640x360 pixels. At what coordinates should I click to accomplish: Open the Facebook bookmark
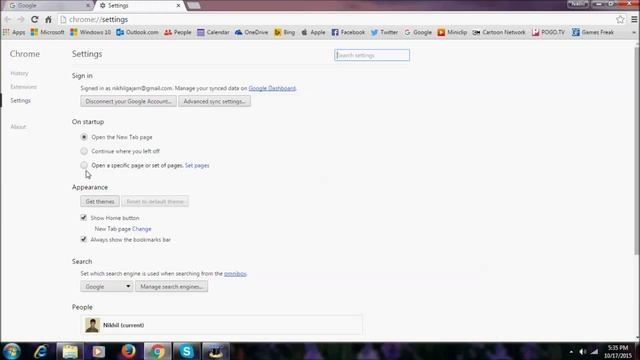pos(348,32)
